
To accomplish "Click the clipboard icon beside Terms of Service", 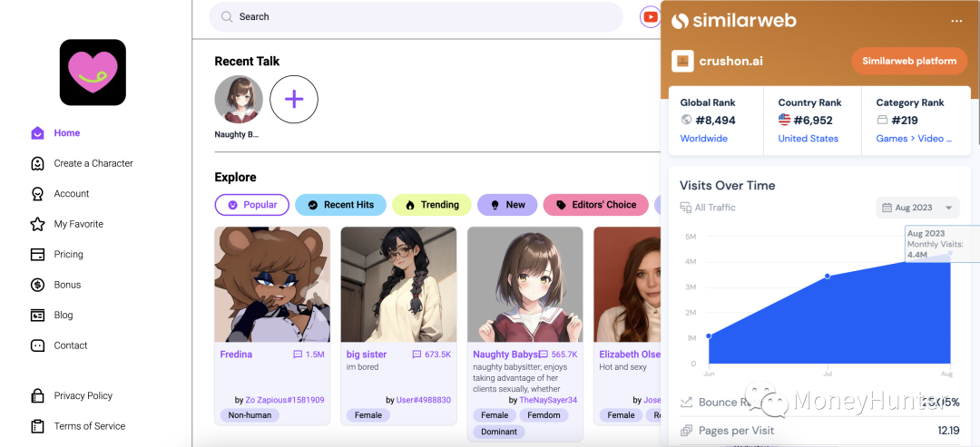I will [37, 426].
